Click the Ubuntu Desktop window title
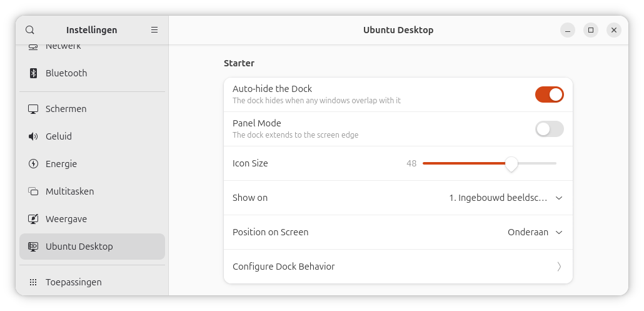 point(398,30)
